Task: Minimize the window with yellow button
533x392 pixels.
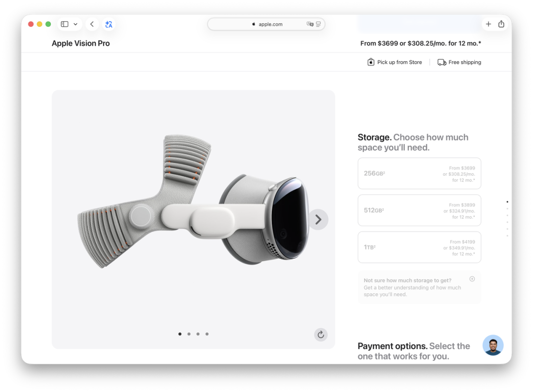Action: [39, 24]
